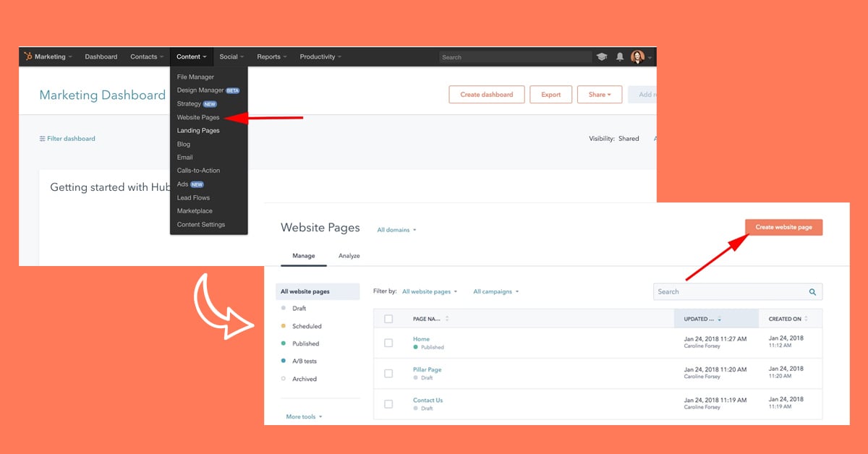Viewport: 868px width, 454px height.
Task: Open the Social nav dropdown
Action: tap(231, 57)
